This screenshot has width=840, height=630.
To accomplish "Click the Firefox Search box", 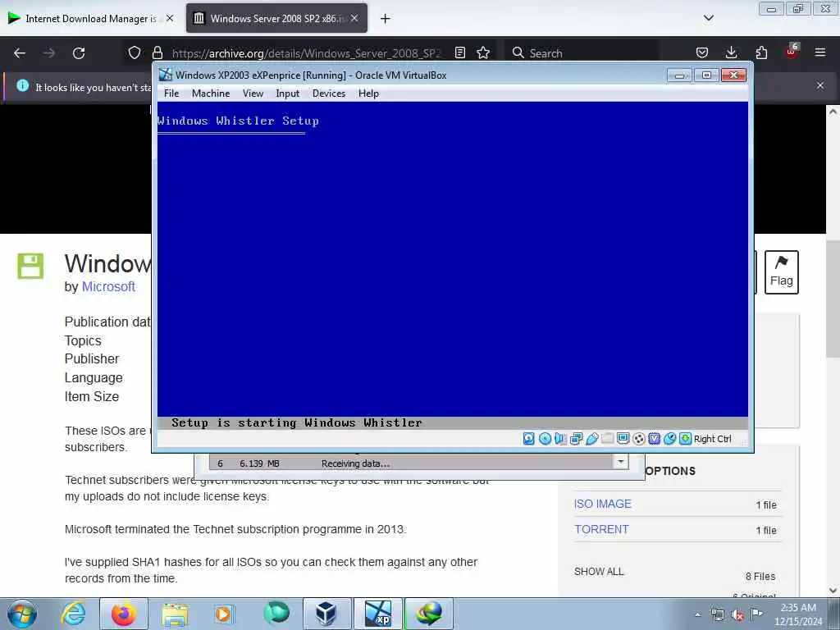I will [x=582, y=53].
